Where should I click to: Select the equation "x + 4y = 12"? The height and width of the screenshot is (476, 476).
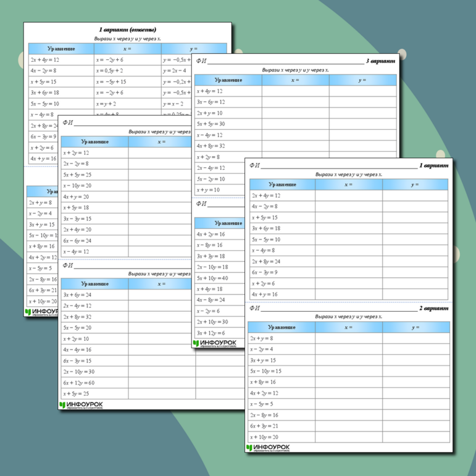point(209,91)
